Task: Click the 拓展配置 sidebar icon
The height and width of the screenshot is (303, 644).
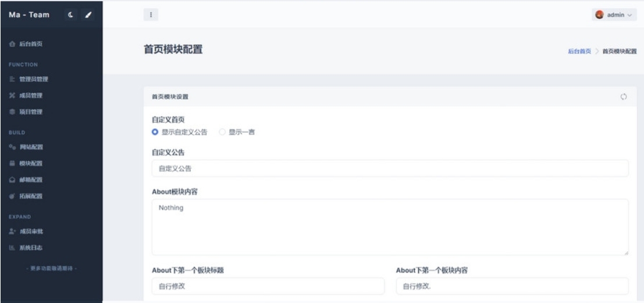Action: click(x=12, y=196)
